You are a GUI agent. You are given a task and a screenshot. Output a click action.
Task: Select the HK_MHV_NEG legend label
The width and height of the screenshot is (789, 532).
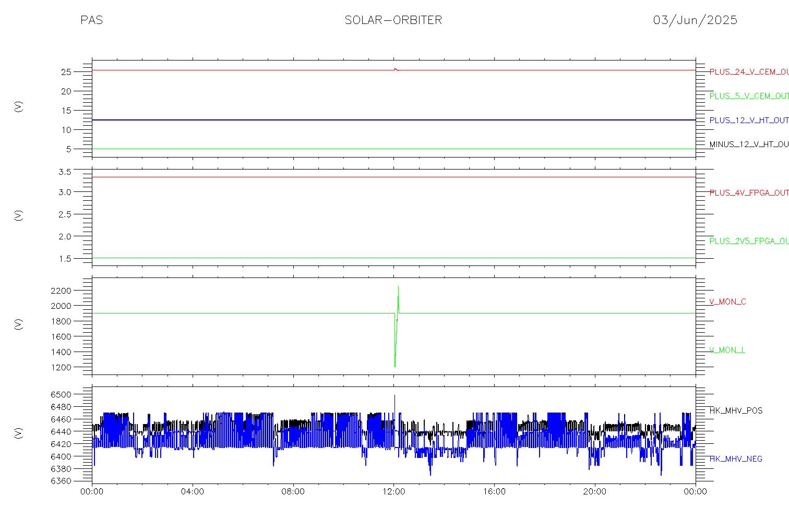736,459
